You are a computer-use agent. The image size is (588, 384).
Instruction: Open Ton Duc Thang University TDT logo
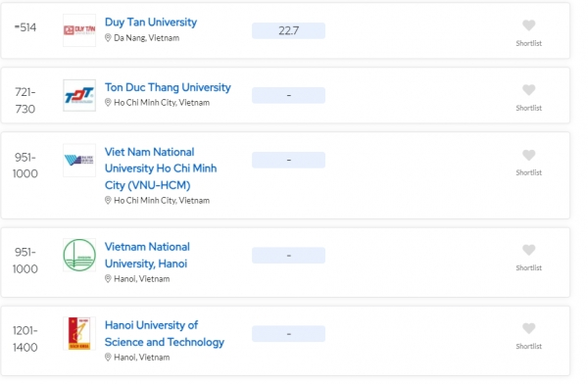79,95
